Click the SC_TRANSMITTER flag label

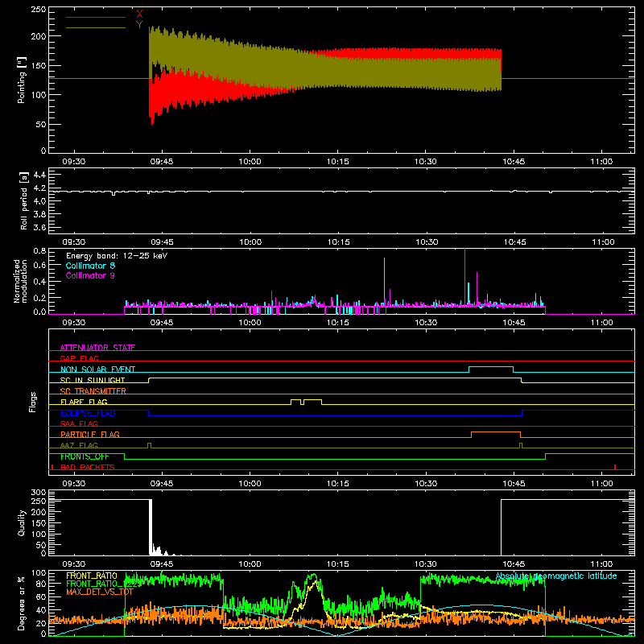point(93,390)
